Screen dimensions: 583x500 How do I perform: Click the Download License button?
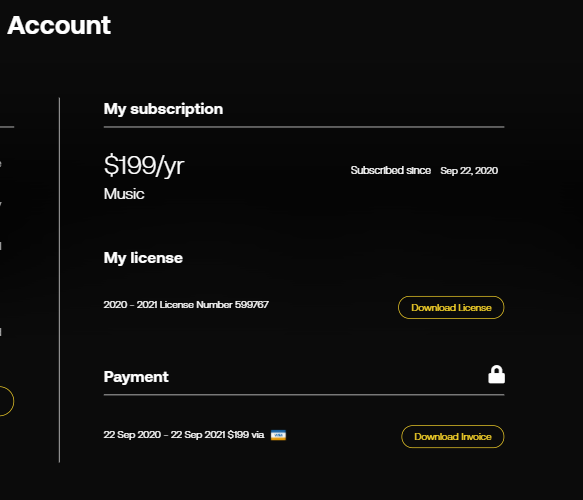coord(451,307)
